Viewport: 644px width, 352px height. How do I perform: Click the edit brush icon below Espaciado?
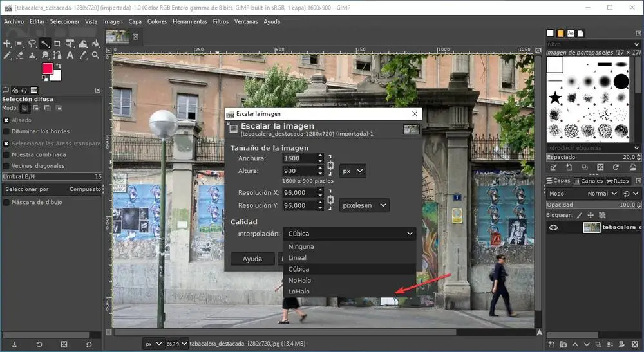553,167
